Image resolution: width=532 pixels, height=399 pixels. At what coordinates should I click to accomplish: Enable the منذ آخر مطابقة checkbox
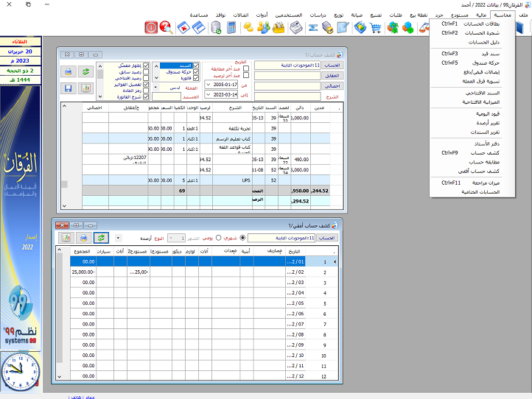coord(246,68)
